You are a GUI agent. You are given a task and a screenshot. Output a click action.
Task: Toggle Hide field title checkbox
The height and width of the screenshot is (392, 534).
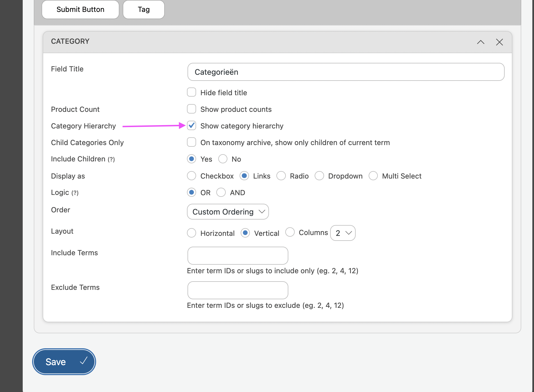click(x=192, y=92)
